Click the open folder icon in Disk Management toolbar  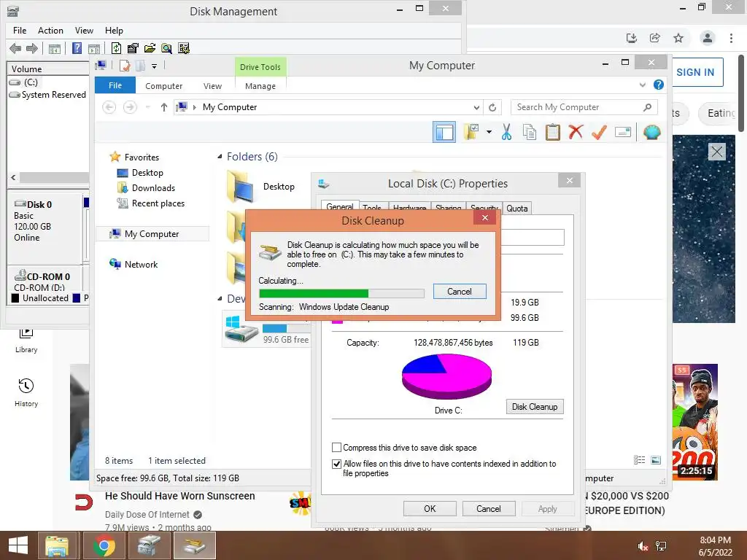[150, 48]
